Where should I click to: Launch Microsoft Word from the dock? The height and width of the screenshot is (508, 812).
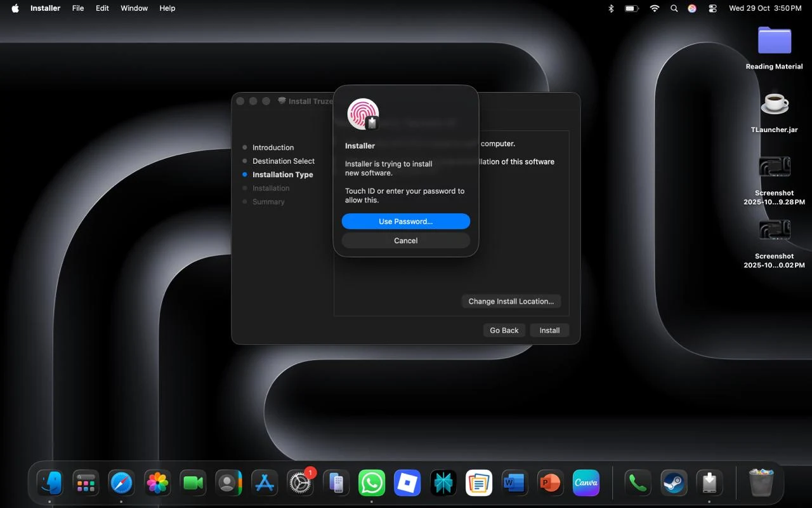tap(514, 483)
